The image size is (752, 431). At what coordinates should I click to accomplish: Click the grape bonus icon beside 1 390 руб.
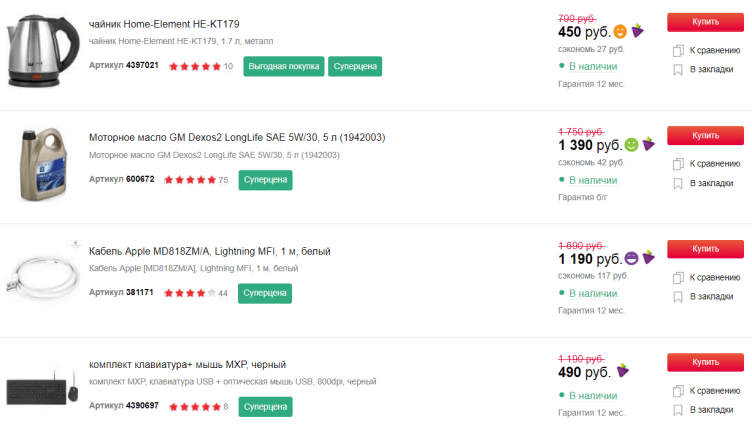649,144
